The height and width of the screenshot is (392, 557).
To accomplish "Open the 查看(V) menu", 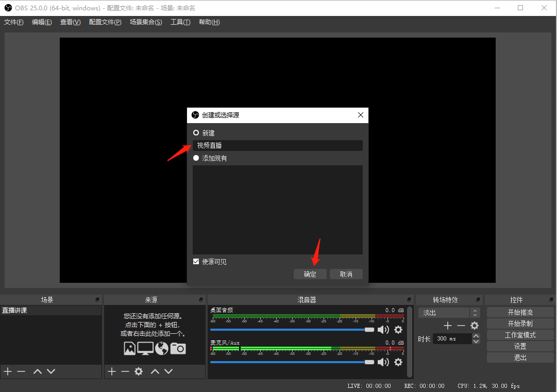I will 71,22.
